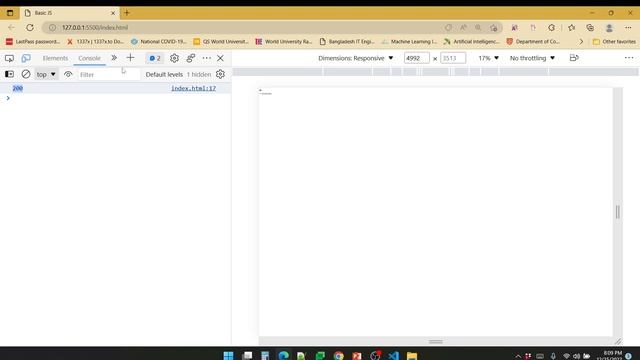Open the National COVID-19 bookmark
640x360 pixels.
coord(158,42)
